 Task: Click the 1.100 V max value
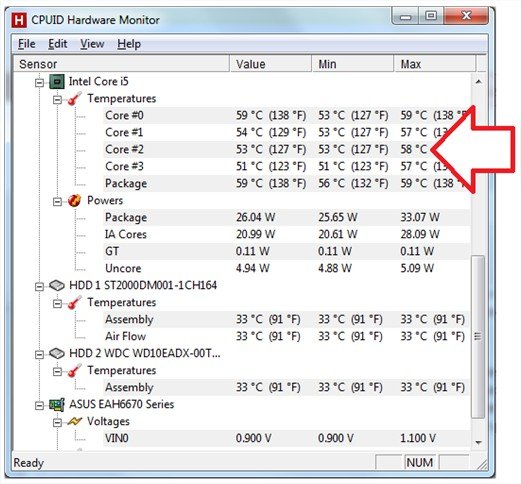point(418,438)
